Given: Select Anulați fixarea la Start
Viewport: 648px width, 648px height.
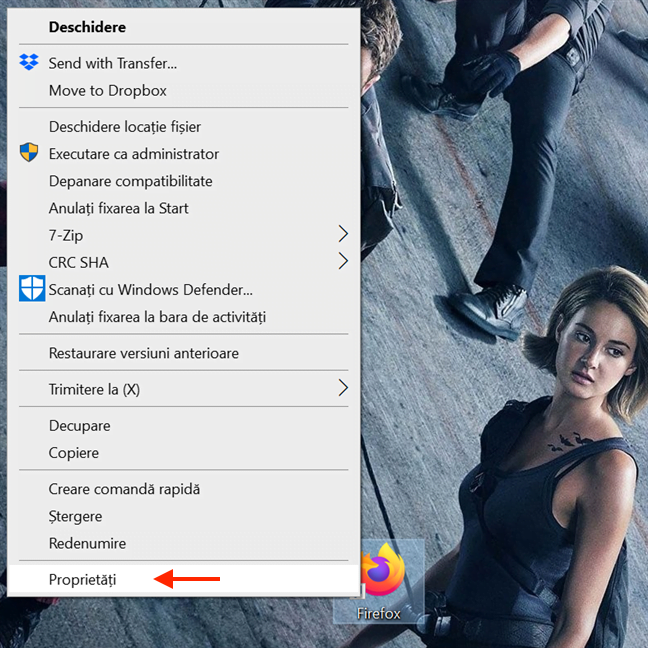Looking at the screenshot, I should [x=183, y=208].
